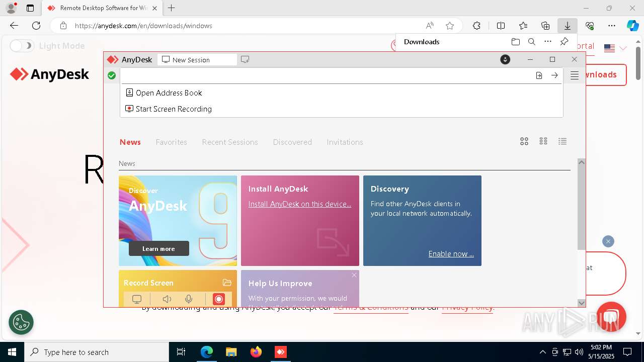Open Edge Collections icon
The image size is (644, 362).
click(545, 26)
